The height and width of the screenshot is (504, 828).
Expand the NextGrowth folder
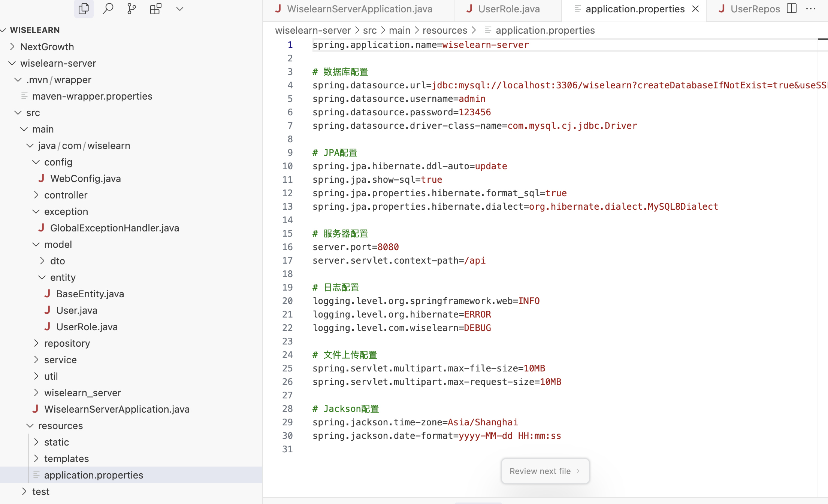coord(131,47)
